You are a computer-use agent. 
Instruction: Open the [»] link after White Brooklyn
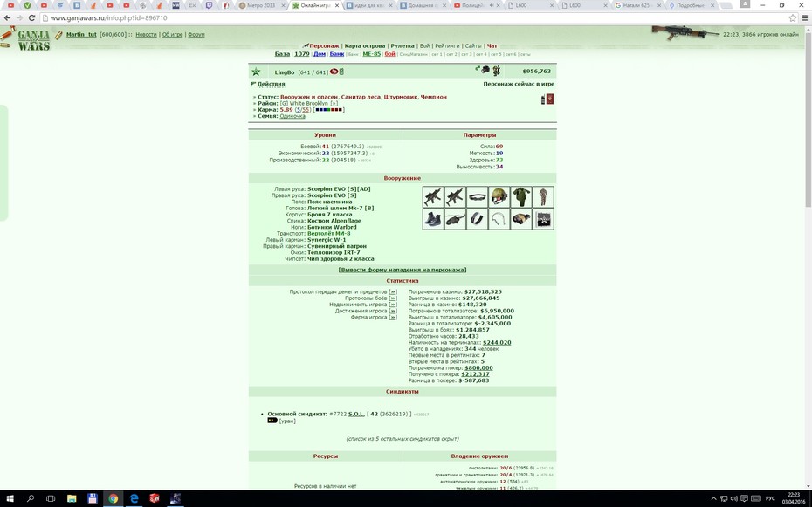tap(334, 104)
